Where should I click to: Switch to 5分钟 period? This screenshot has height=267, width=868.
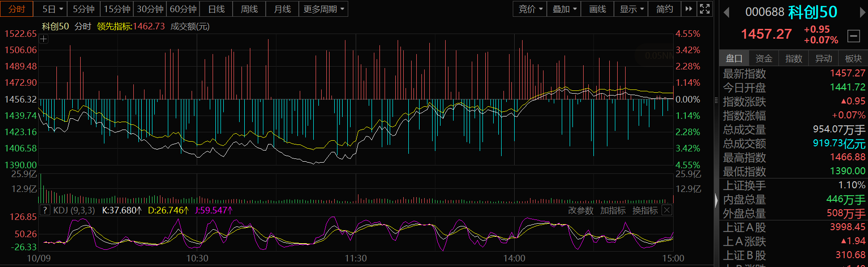click(x=84, y=9)
